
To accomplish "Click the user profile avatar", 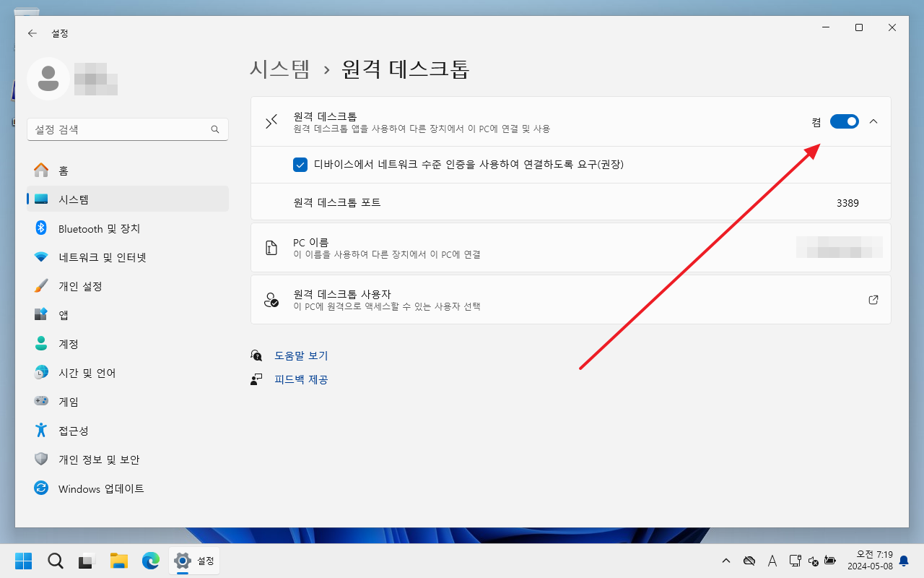I will (x=48, y=78).
